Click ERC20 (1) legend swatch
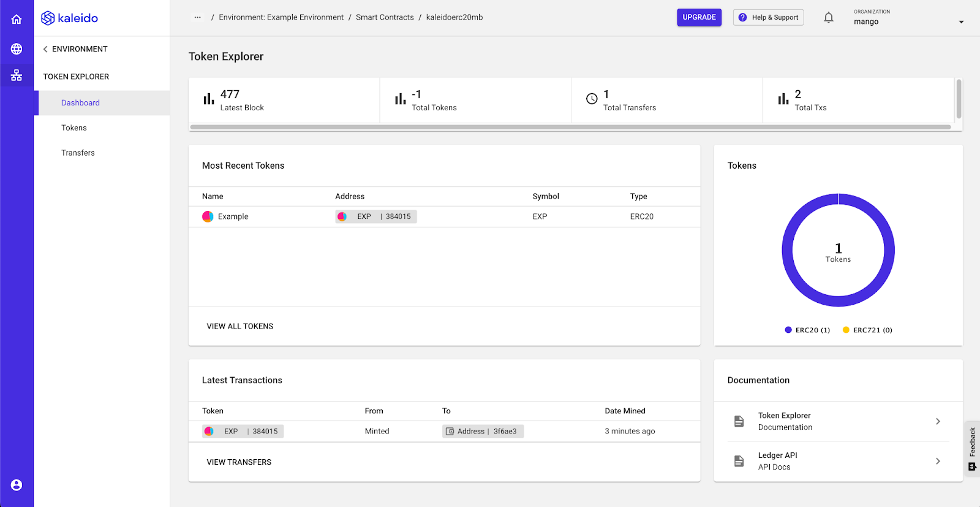The height and width of the screenshot is (507, 980). [x=788, y=330]
